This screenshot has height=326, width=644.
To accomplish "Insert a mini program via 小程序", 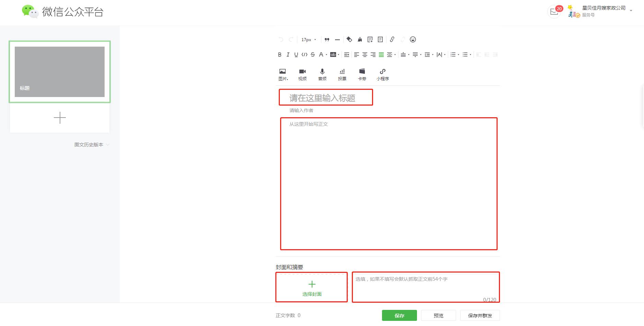I will (x=383, y=74).
